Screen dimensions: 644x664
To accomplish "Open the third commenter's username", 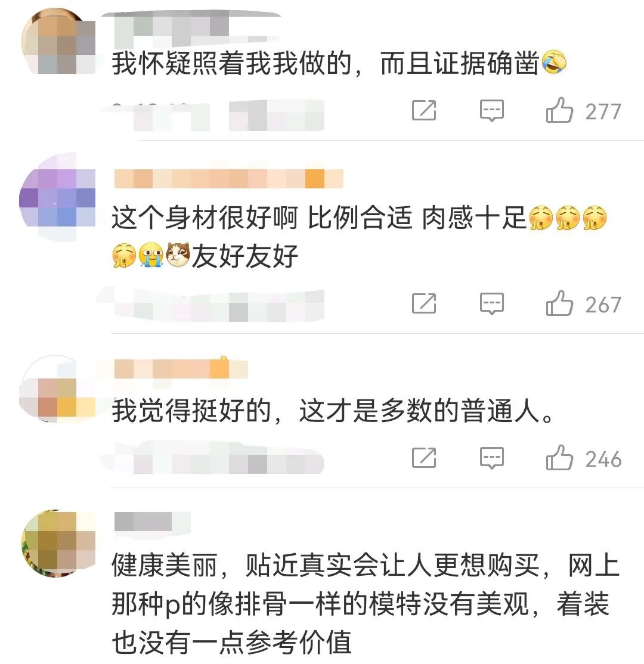I will click(x=181, y=368).
